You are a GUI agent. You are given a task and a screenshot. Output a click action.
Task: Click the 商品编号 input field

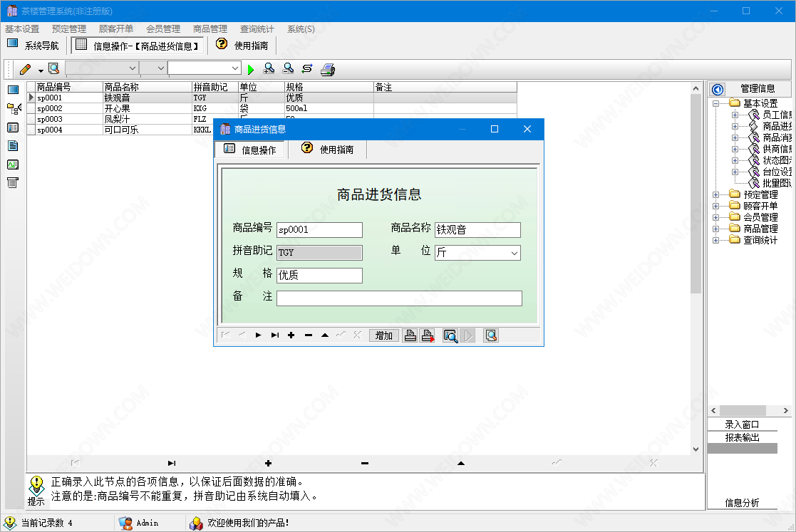click(x=319, y=230)
